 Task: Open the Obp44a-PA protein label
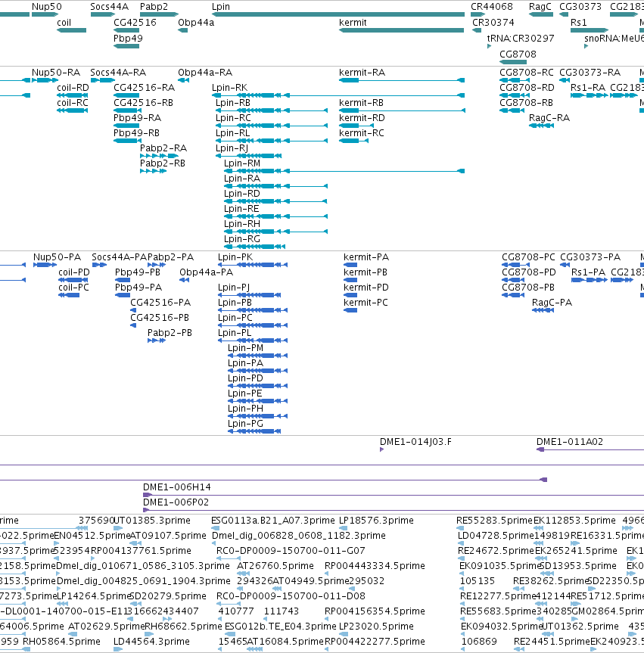206,272
